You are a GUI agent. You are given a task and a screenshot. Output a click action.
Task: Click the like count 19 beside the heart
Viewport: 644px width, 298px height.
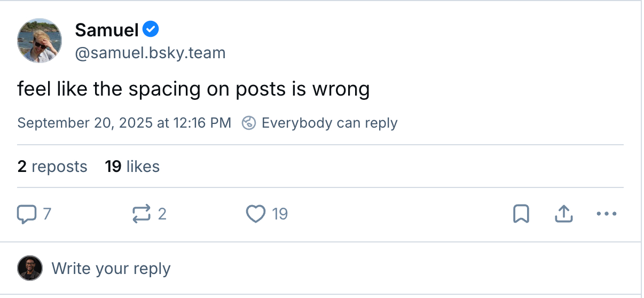280,214
